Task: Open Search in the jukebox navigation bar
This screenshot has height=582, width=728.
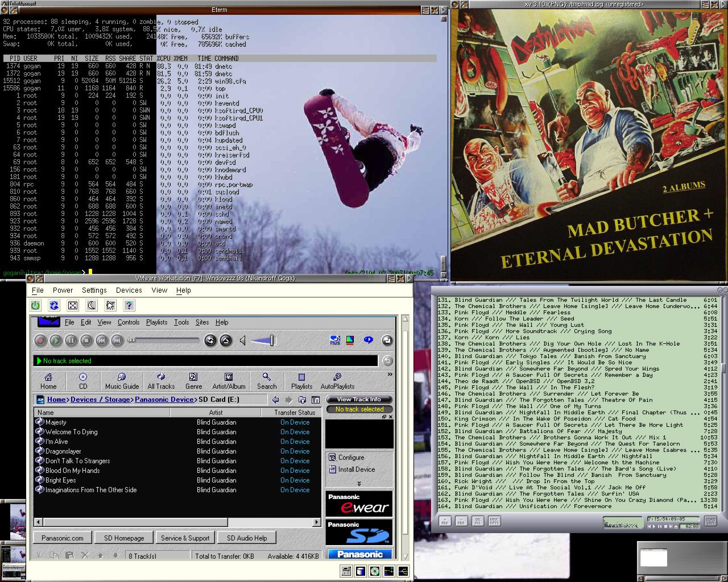Action: click(x=266, y=381)
